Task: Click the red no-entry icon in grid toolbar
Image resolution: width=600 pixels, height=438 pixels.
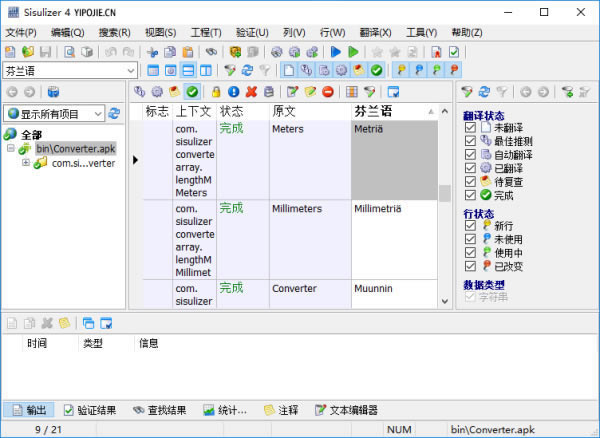Action: pyautogui.click(x=328, y=92)
